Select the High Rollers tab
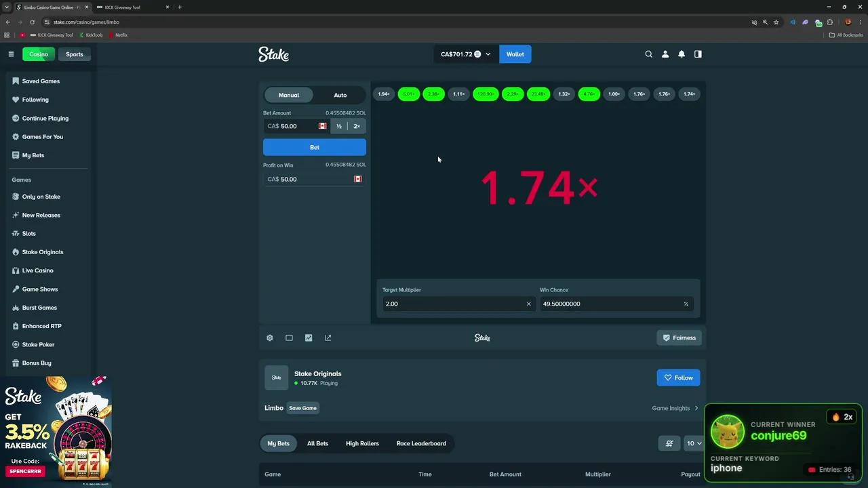This screenshot has height=488, width=868. coord(362,443)
